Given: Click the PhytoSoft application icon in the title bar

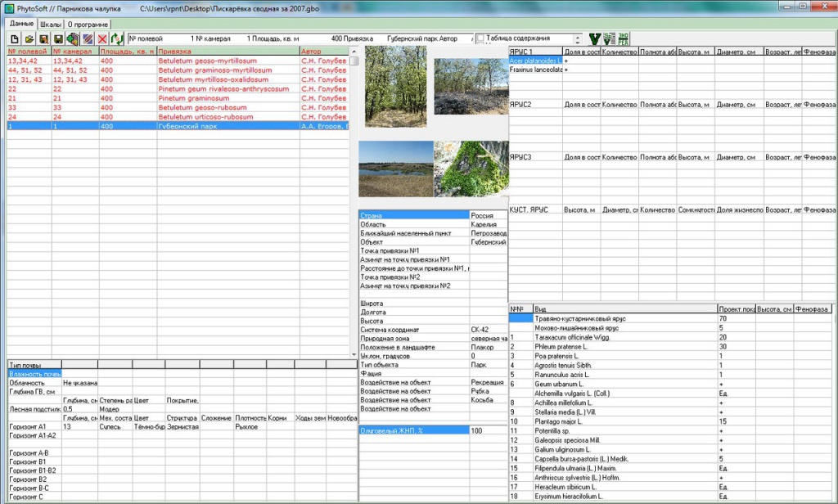Looking at the screenshot, I should [9, 8].
